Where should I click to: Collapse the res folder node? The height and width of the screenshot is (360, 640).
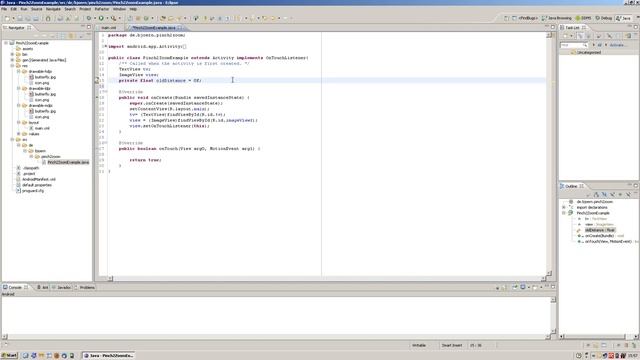(12, 66)
